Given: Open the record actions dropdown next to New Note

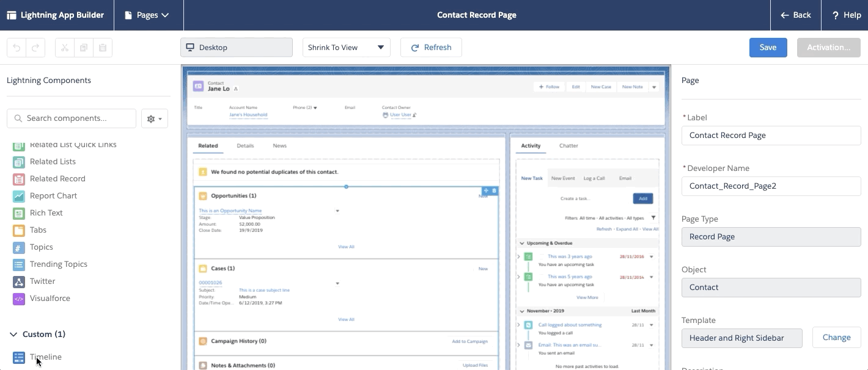Looking at the screenshot, I should 654,87.
